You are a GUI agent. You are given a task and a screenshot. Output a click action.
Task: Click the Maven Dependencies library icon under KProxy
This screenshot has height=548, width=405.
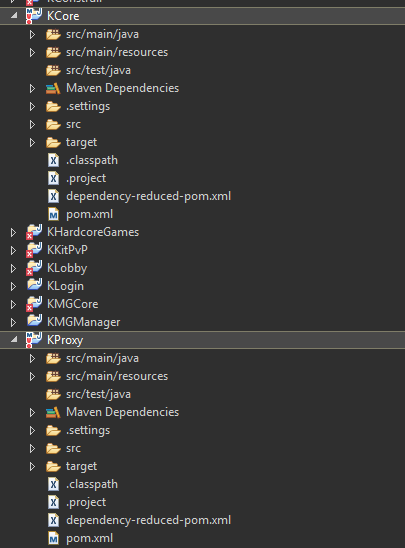click(x=53, y=412)
